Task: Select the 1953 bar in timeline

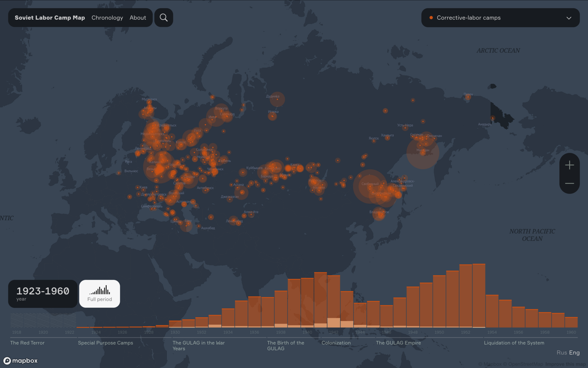Action: tap(479, 295)
